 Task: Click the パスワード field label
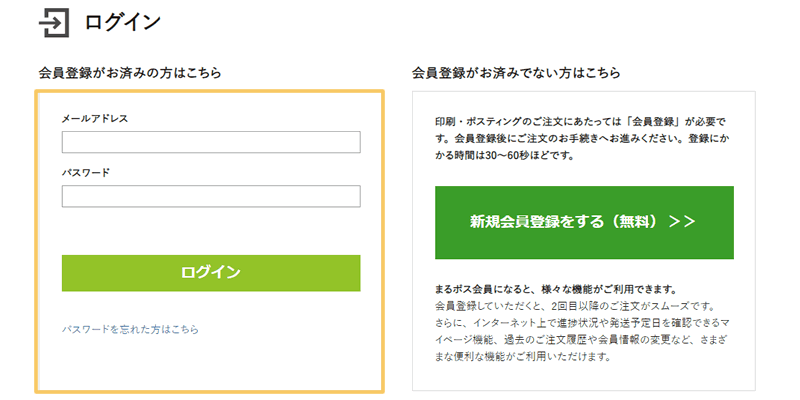click(x=86, y=172)
